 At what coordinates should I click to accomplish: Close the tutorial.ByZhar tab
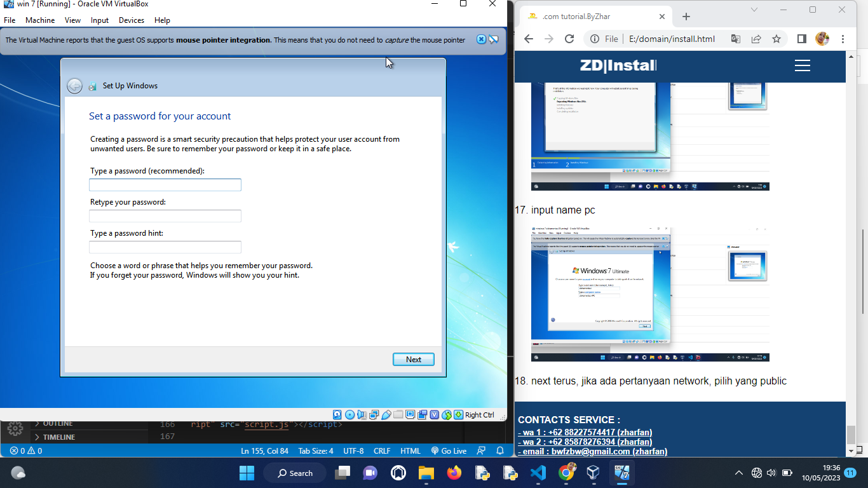pos(662,17)
